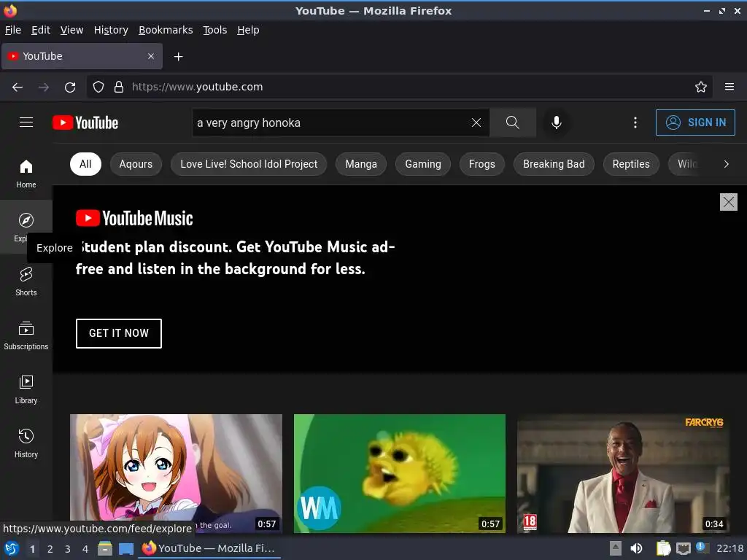Open the three-dot settings menu
The width and height of the screenshot is (747, 560).
635,122
